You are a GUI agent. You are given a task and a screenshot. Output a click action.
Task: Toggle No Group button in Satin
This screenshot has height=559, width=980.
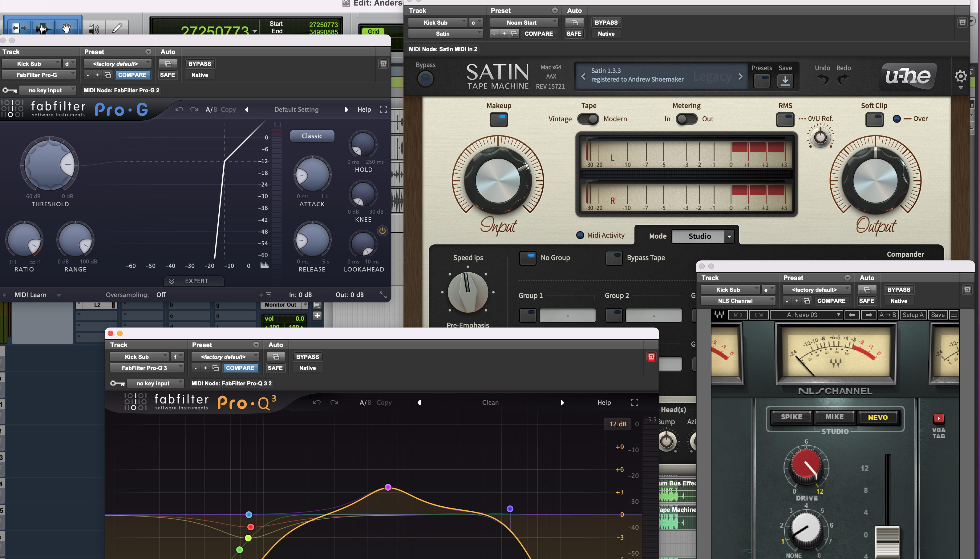tap(528, 258)
